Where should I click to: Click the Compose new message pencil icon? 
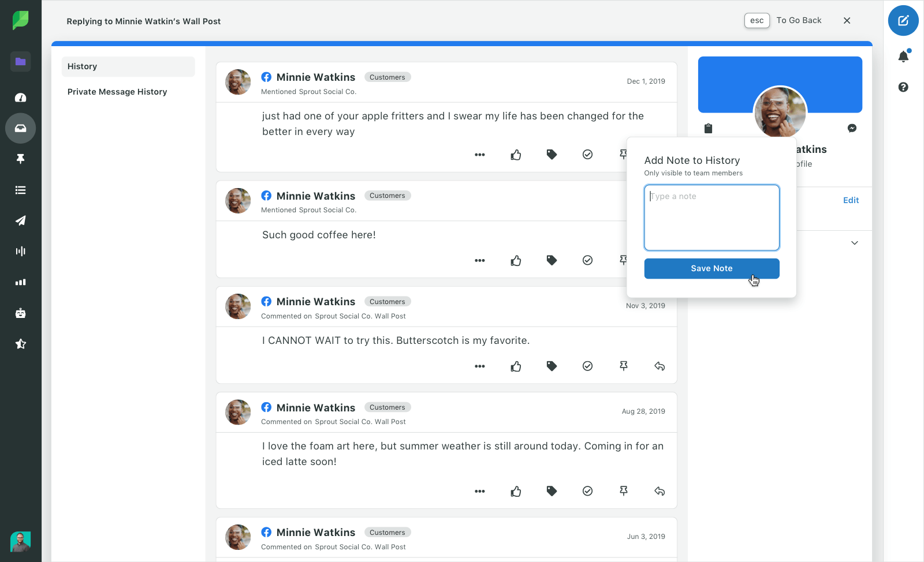[x=903, y=21]
